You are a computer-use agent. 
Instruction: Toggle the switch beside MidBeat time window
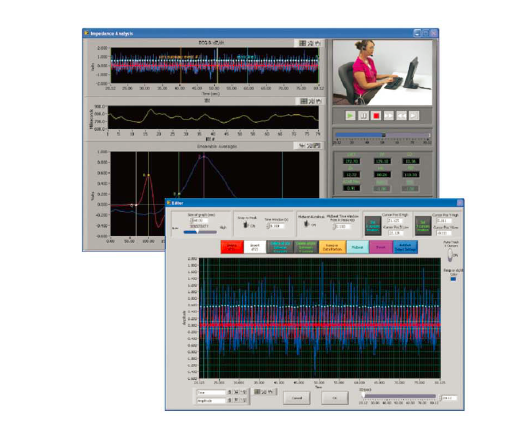pyautogui.click(x=307, y=224)
